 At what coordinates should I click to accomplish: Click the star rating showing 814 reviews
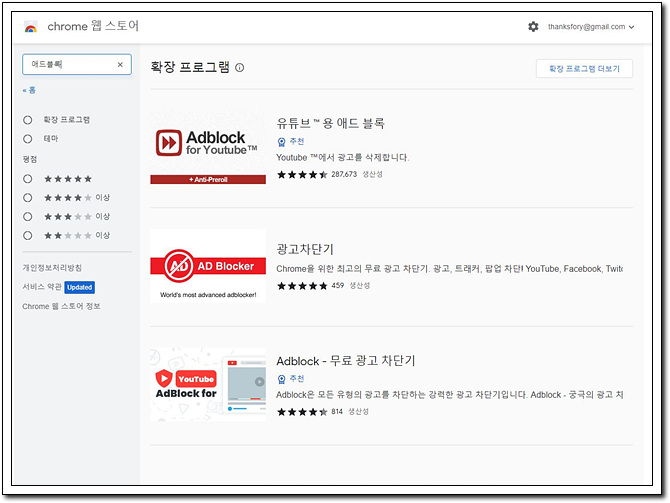click(302, 412)
